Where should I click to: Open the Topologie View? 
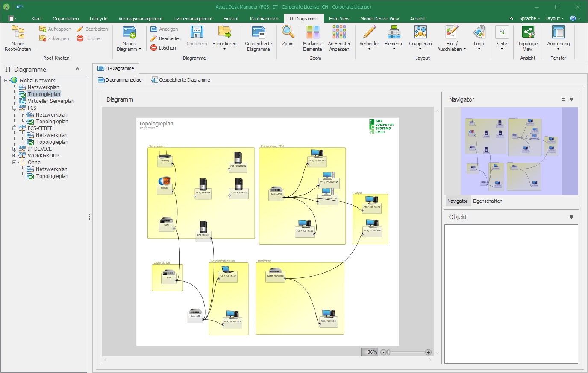point(528,38)
